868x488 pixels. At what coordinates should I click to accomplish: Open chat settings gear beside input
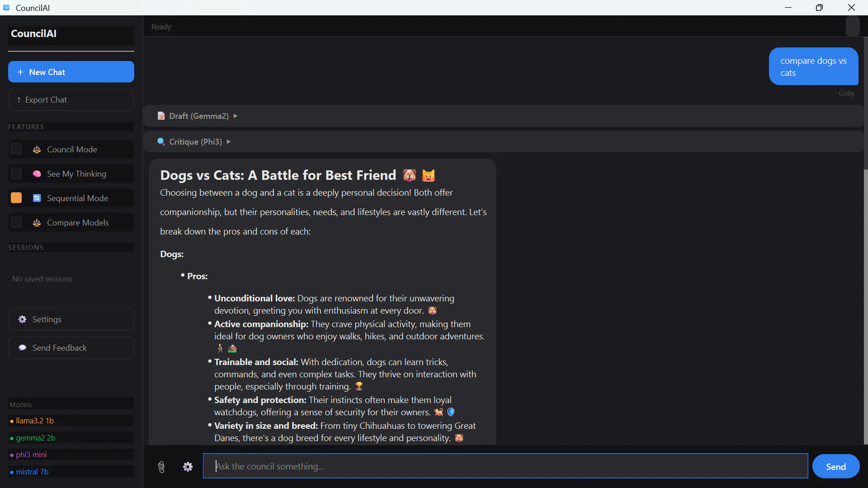(x=188, y=467)
